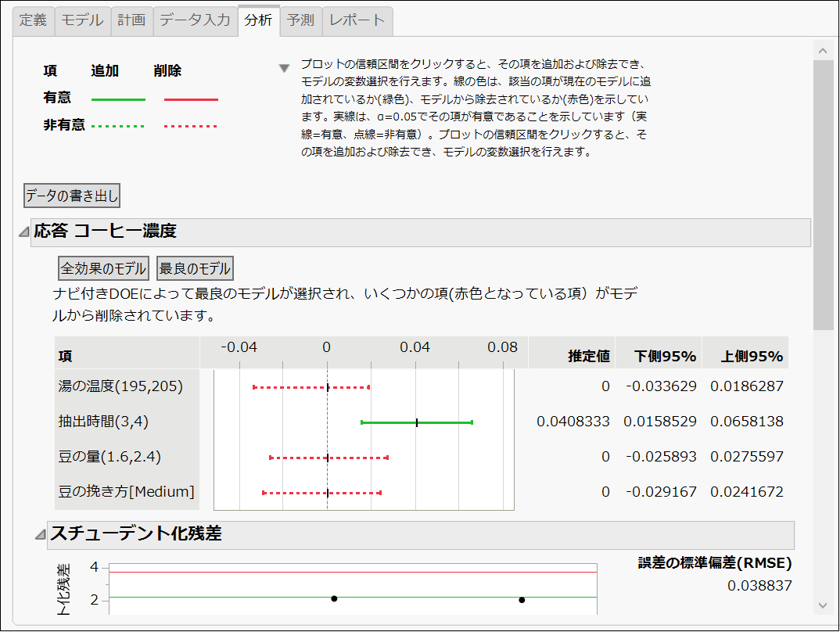Click the scrollbar up arrow

click(x=822, y=49)
